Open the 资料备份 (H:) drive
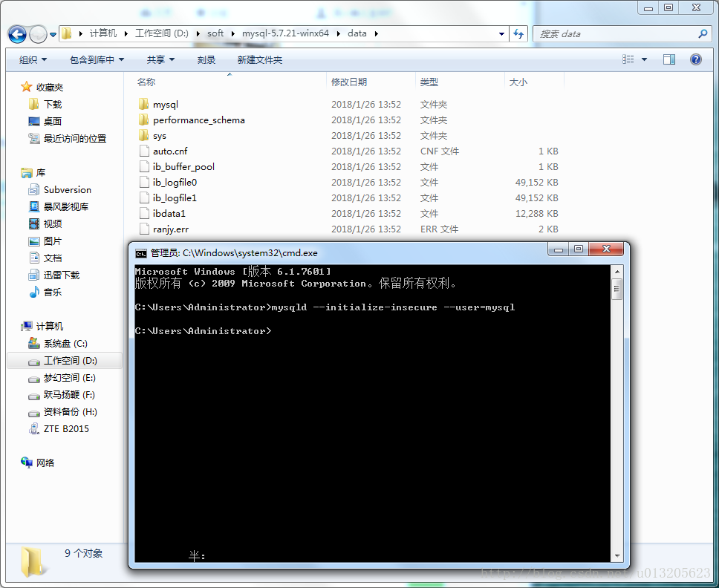Viewport: 719px width, 588px height. 70,412
